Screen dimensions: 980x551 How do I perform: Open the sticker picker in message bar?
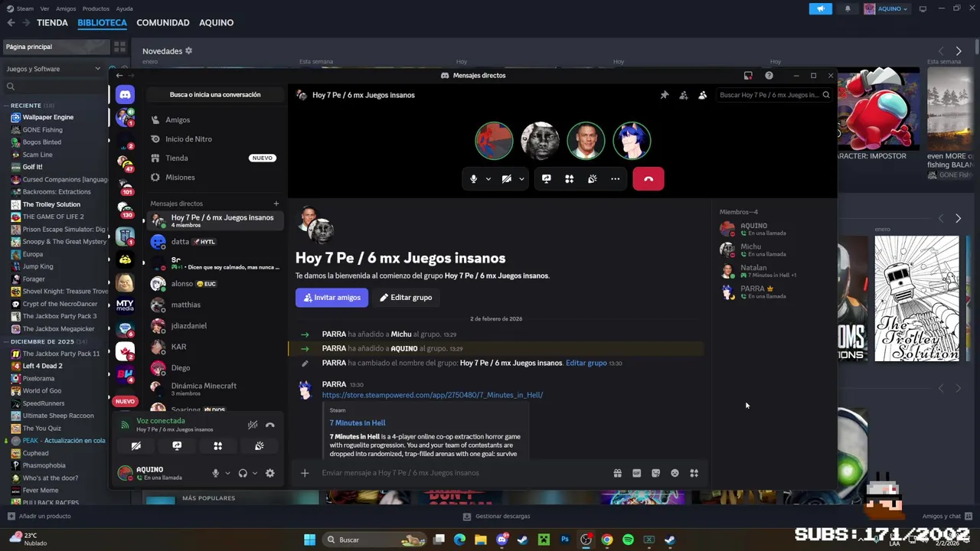click(x=655, y=473)
